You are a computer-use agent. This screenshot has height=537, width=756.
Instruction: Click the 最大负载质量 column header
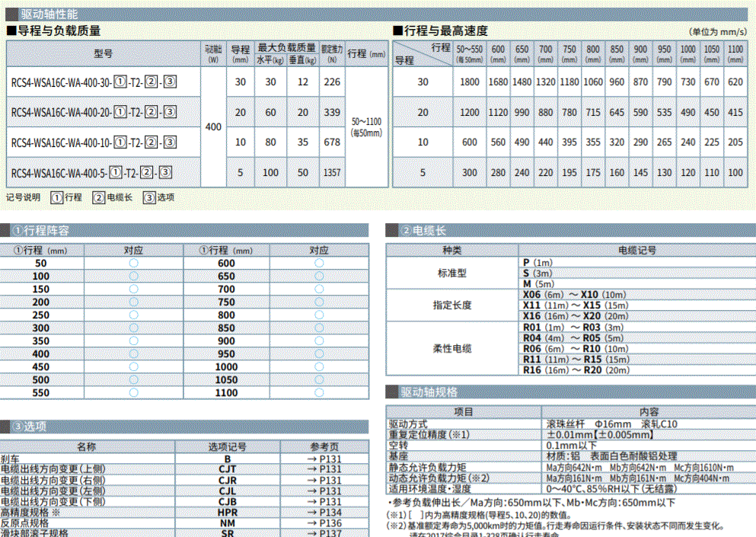pyautogui.click(x=287, y=47)
